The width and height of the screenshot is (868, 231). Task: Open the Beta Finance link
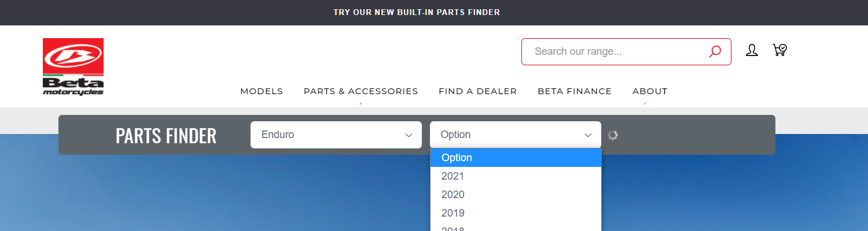coord(575,91)
